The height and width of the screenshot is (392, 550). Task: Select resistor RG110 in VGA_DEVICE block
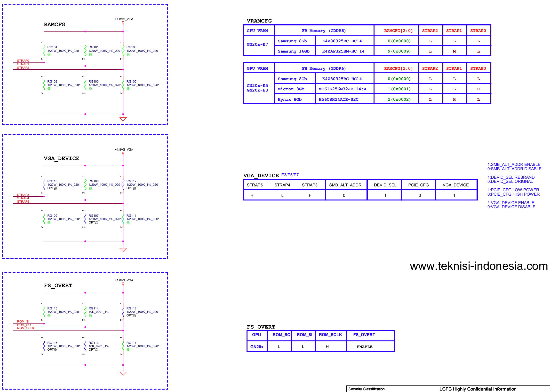point(44,184)
